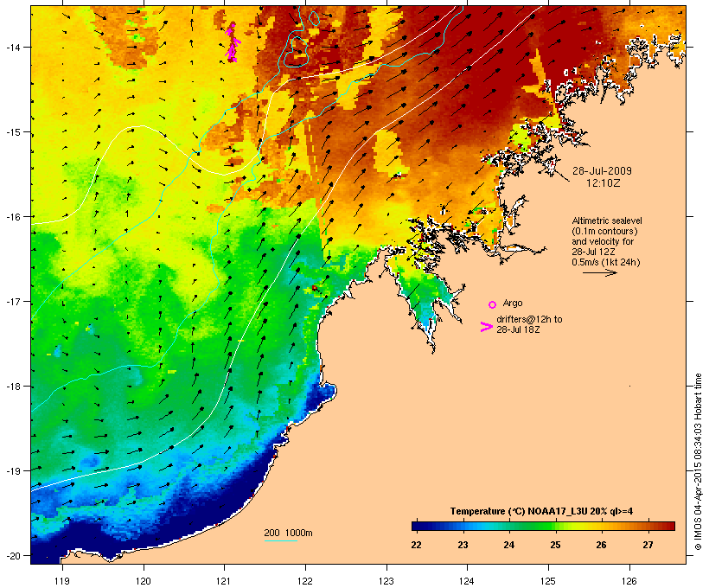Click the latitude axis label -17

[x=12, y=301]
